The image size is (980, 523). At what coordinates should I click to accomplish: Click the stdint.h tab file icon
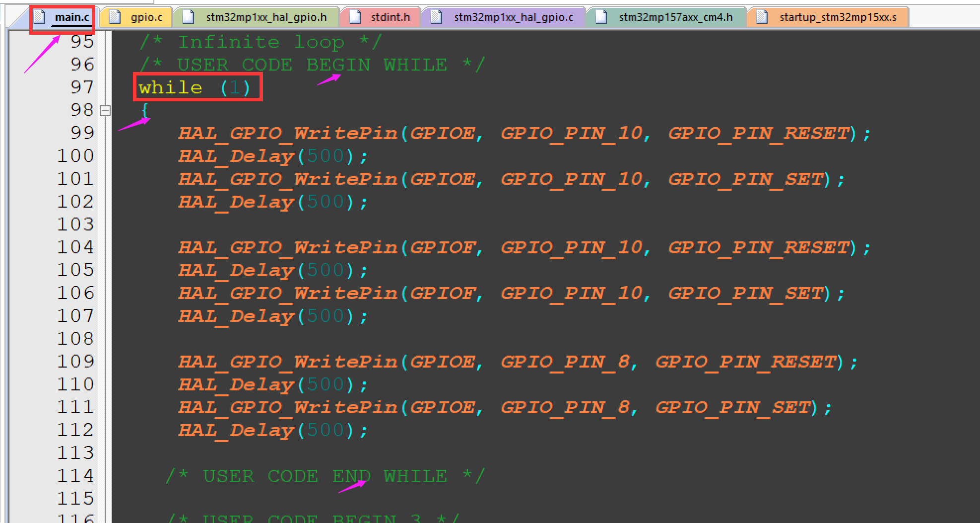click(355, 17)
